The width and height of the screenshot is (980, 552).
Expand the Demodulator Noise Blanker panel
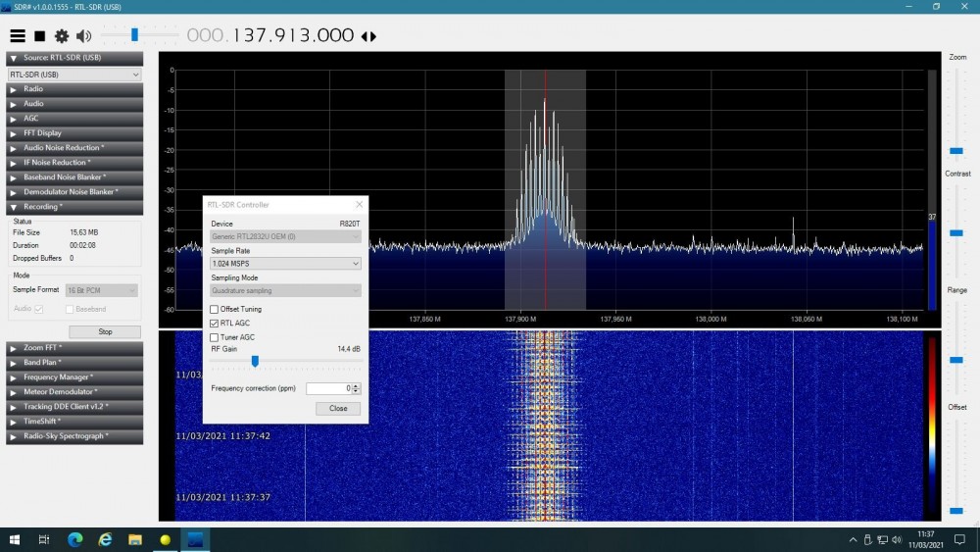tap(74, 192)
